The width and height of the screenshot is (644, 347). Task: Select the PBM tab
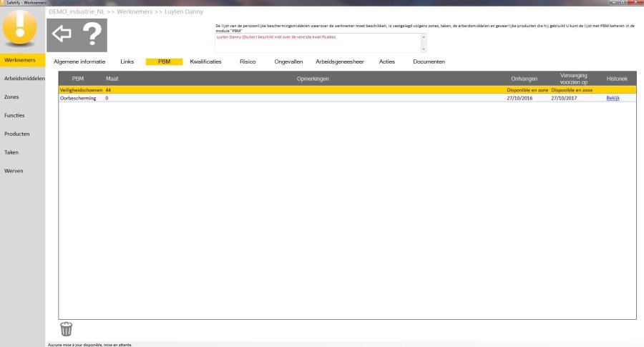pos(165,62)
